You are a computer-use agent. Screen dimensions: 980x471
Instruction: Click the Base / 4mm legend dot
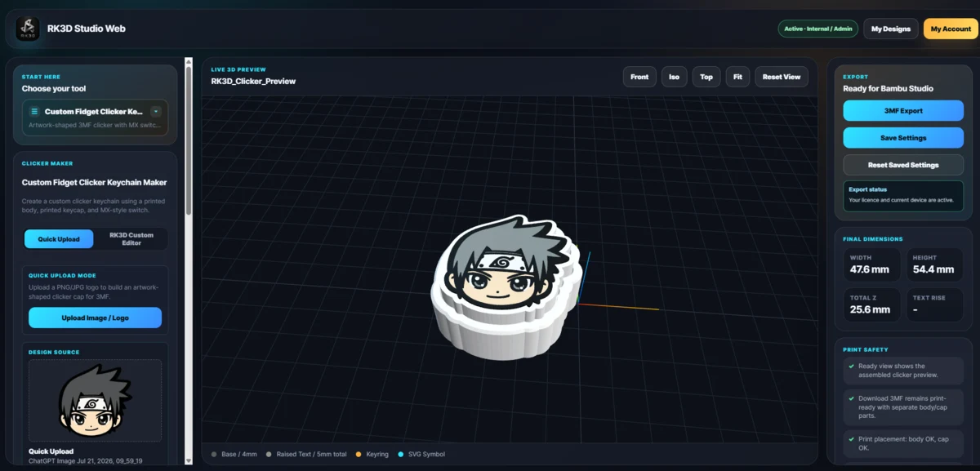point(214,454)
